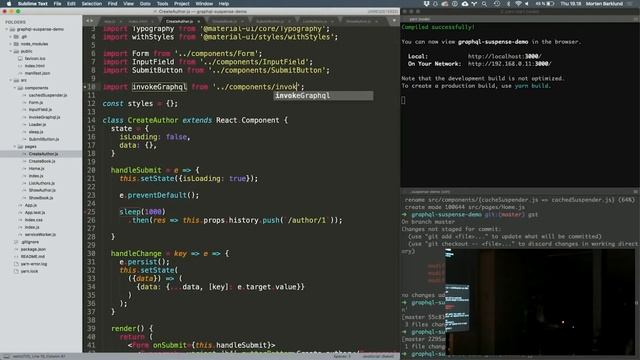Open Loader.js in the sidebar

pos(37,124)
